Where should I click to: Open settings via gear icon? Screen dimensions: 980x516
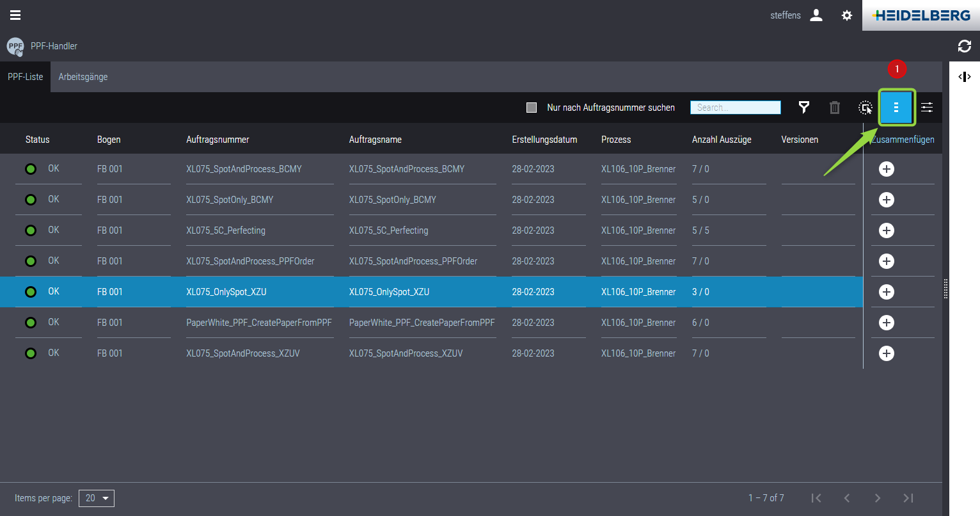[847, 15]
